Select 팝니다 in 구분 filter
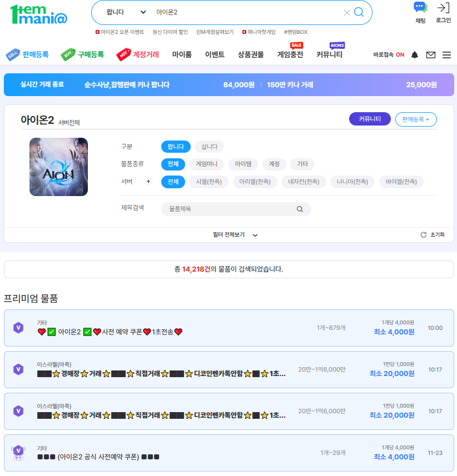 coord(176,147)
